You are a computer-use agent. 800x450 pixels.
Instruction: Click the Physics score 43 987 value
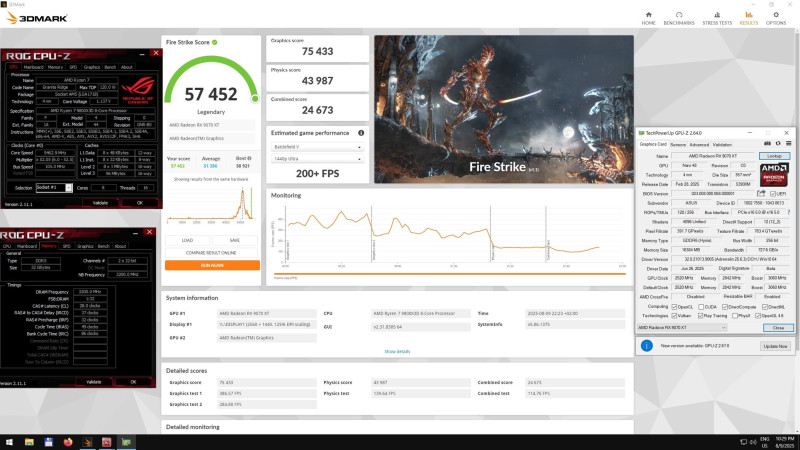[x=317, y=81]
